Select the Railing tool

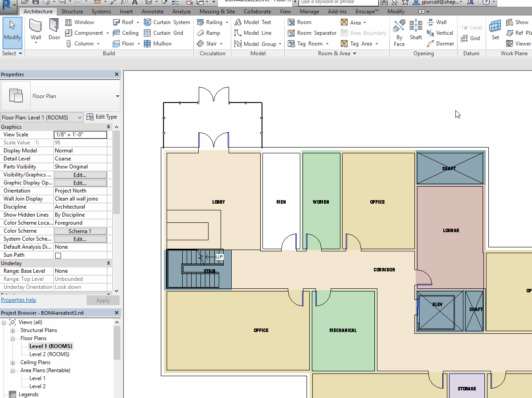[210, 22]
